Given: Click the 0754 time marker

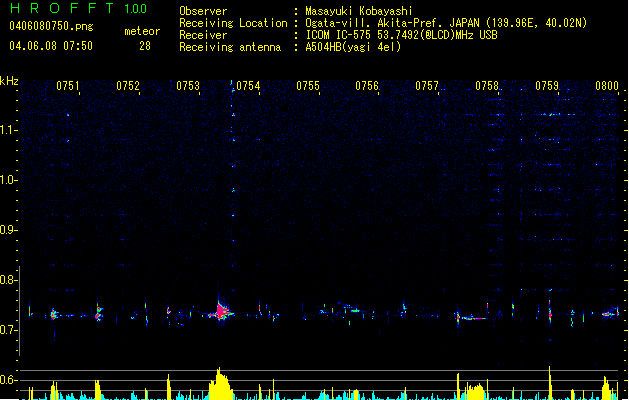Looking at the screenshot, I should (248, 86).
